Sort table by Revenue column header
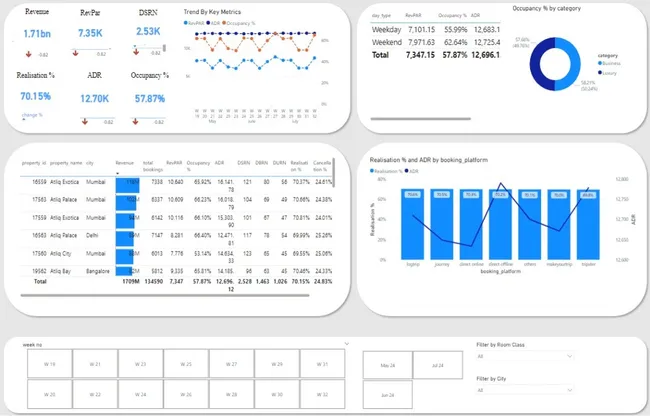Viewport: 650px width, 420px height. tap(124, 163)
